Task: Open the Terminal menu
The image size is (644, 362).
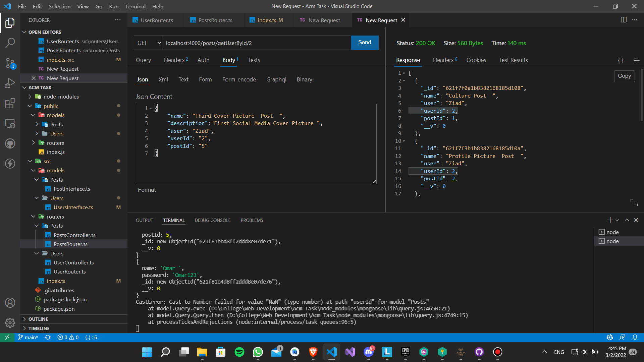Action: click(x=135, y=6)
